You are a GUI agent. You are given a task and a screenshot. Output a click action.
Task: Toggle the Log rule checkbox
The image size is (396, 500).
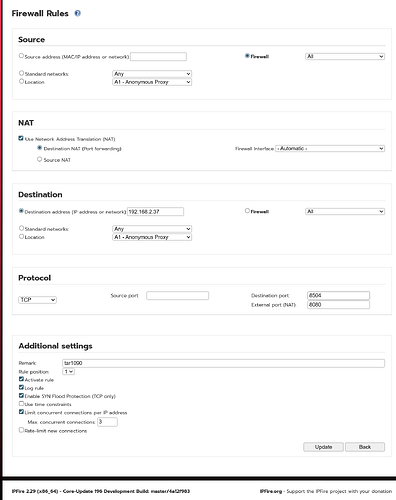[21, 387]
